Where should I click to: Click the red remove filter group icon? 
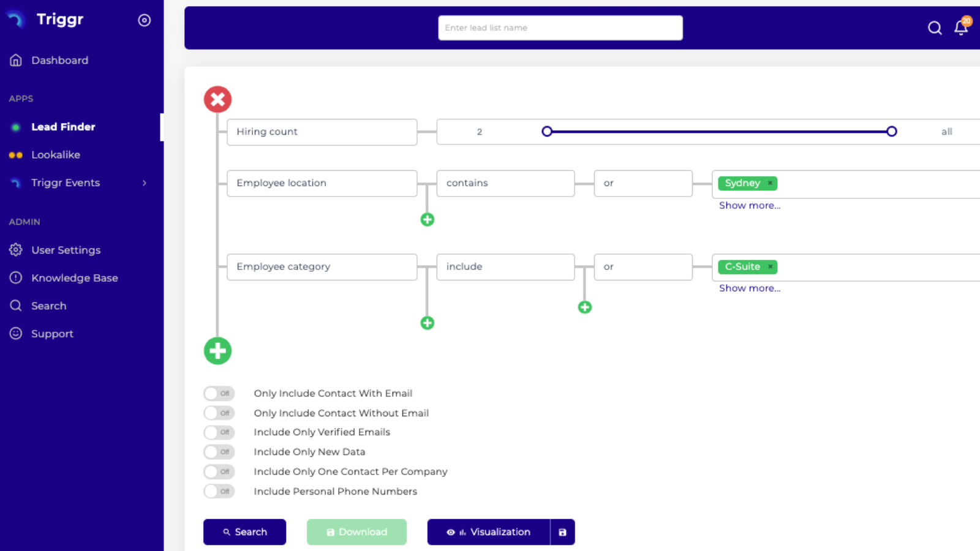[217, 99]
